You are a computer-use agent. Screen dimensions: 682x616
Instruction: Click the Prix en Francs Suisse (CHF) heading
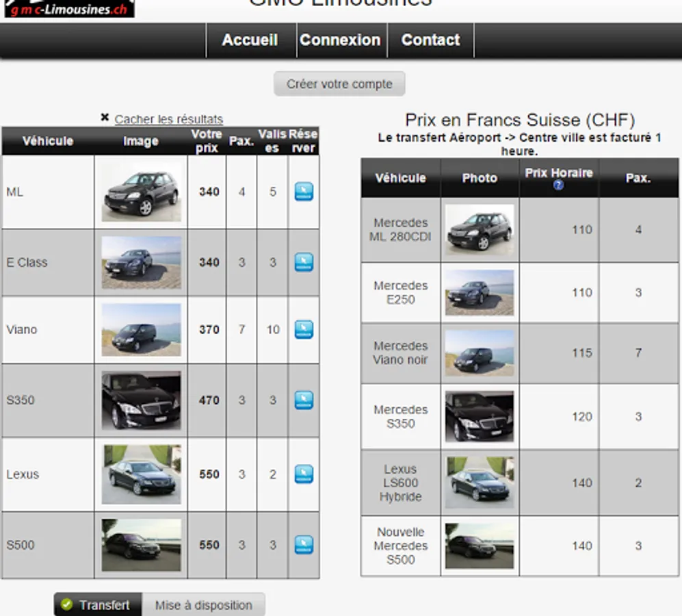520,120
